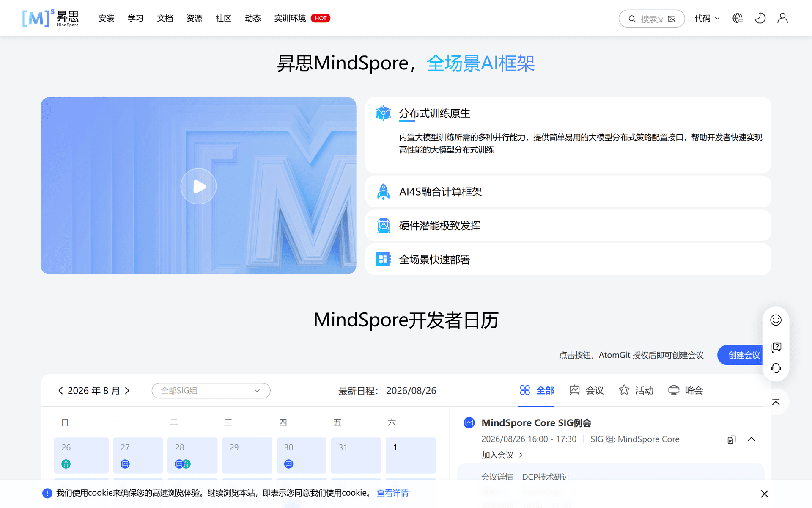
Task: Click the MindSpore Core SIG例会 meeting icon
Action: tap(469, 422)
